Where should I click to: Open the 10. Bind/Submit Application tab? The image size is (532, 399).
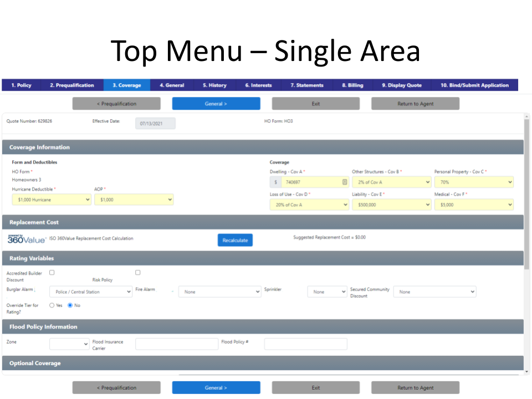coord(474,85)
